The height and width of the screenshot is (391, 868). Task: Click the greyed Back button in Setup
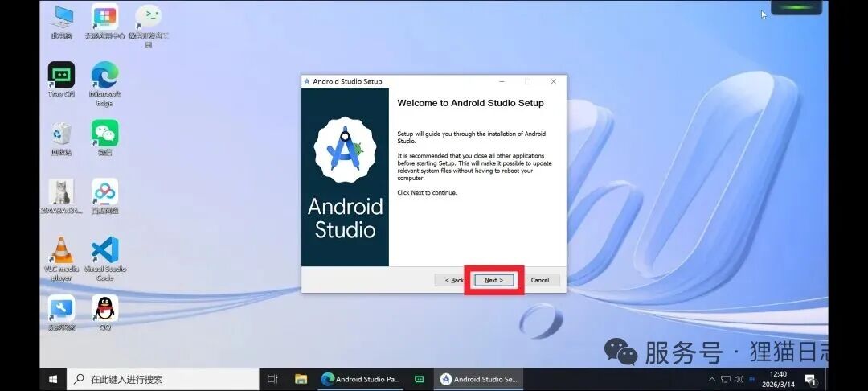click(x=449, y=280)
